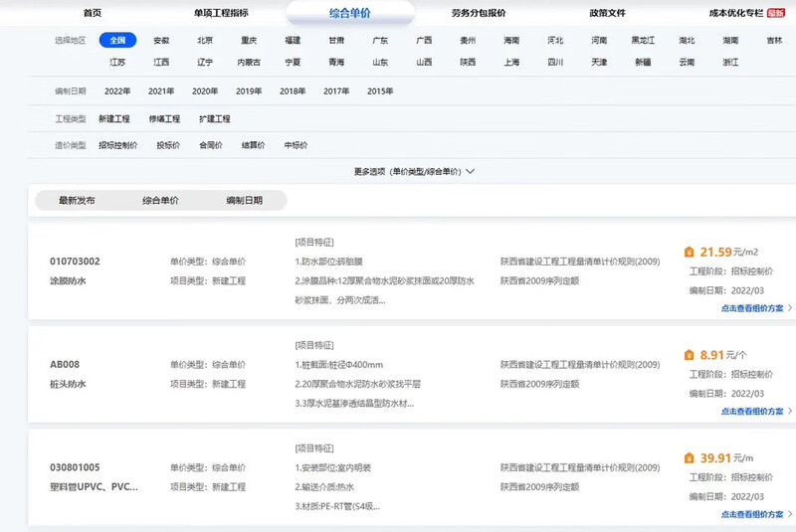Sort results by 编制日期
This screenshot has width=796, height=532.
pyautogui.click(x=244, y=201)
